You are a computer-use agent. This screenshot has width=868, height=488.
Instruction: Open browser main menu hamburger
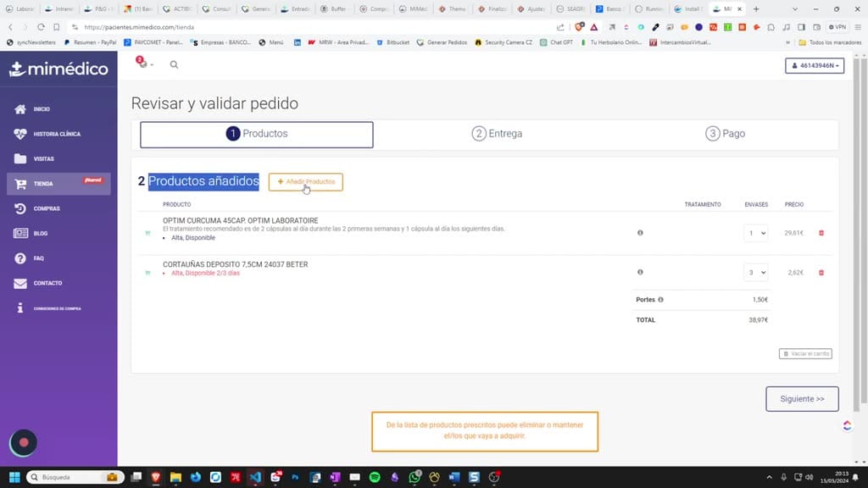(x=858, y=26)
